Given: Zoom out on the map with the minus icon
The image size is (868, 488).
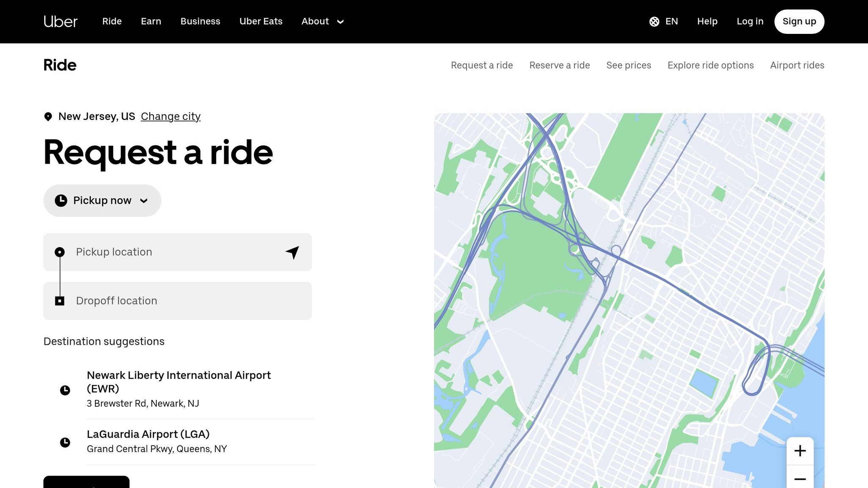Looking at the screenshot, I should pyautogui.click(x=800, y=479).
